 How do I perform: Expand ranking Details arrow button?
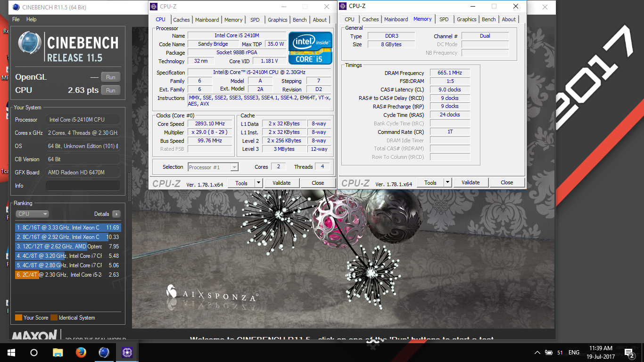point(116,214)
